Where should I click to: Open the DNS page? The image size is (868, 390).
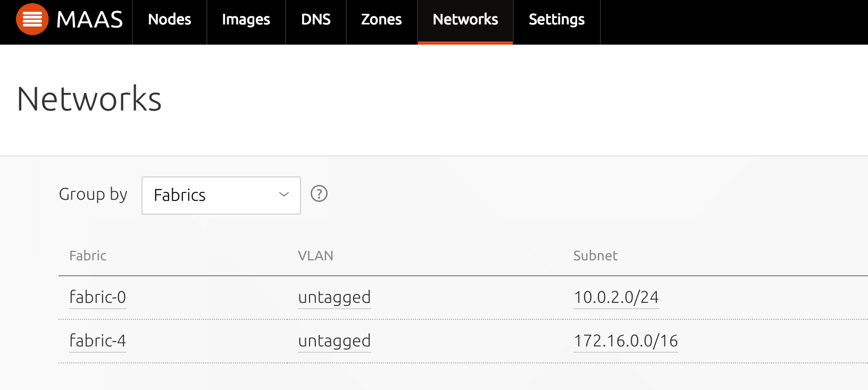point(316,20)
